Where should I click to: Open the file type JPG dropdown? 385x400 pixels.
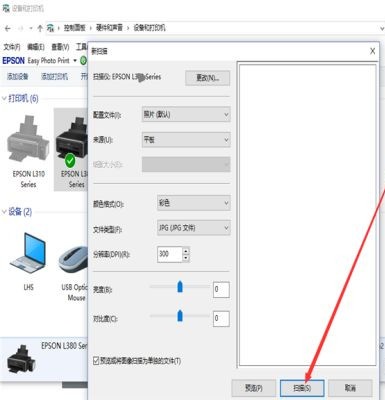[x=193, y=228]
